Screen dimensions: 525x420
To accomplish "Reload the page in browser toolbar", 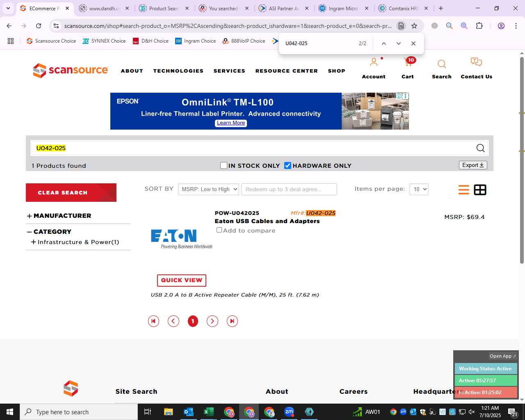I will point(39,26).
